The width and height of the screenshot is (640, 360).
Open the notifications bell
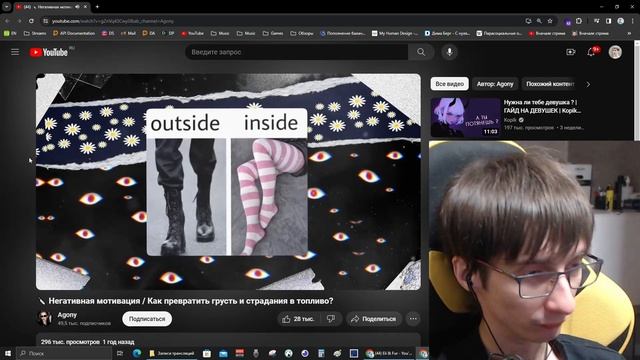(x=591, y=52)
